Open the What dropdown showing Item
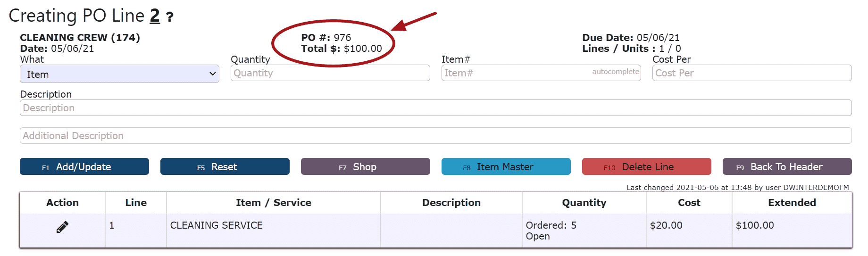 tap(119, 74)
